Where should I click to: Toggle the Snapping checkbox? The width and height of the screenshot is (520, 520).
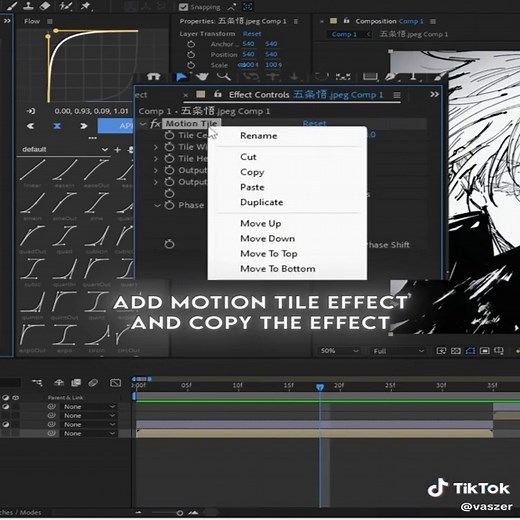click(x=183, y=7)
